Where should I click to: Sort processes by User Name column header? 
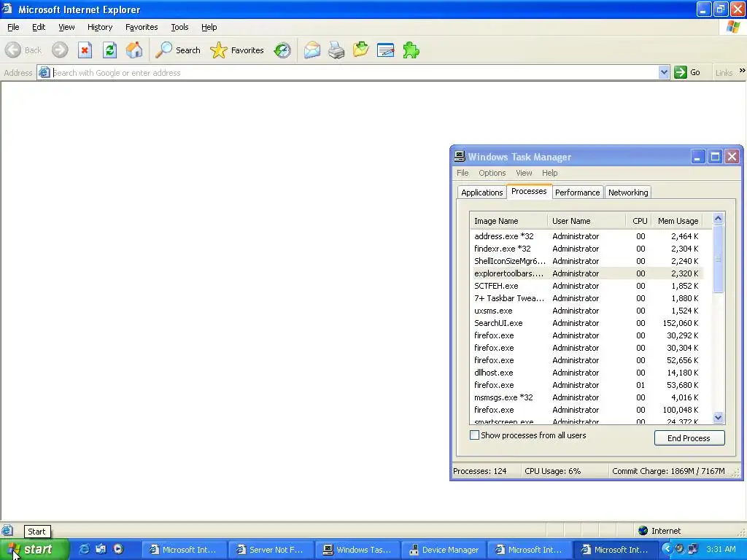pos(586,221)
